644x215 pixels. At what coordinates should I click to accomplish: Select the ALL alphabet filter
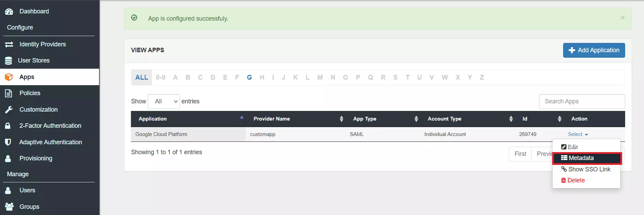pos(142,77)
